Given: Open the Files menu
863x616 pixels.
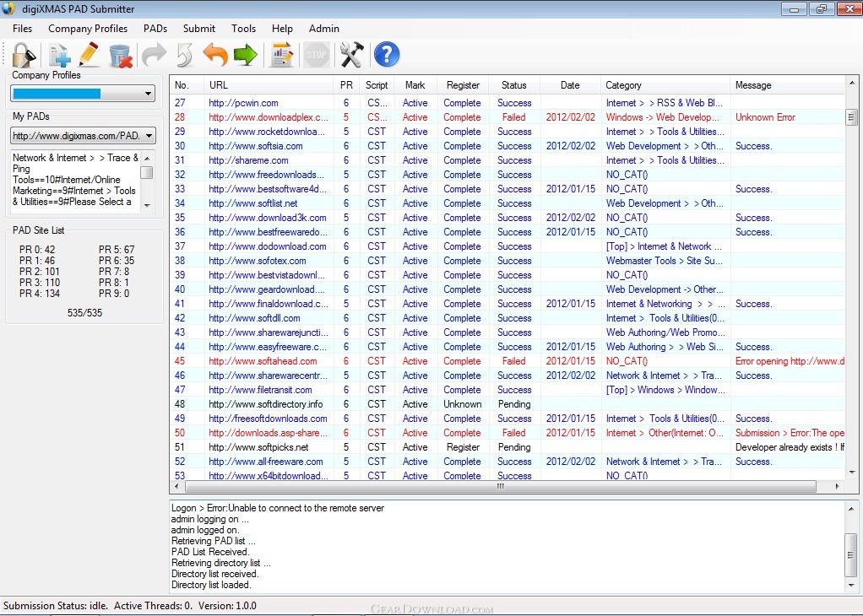Looking at the screenshot, I should click(23, 29).
